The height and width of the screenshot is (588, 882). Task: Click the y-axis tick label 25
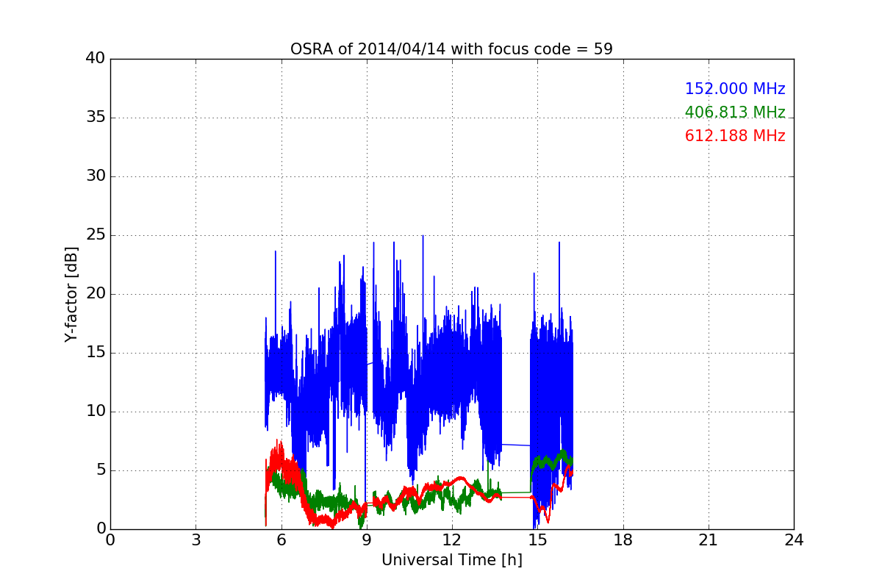(96, 235)
